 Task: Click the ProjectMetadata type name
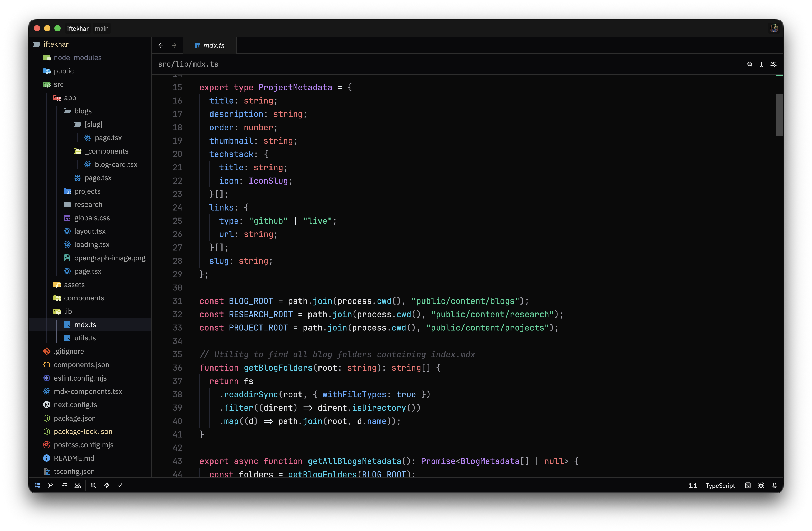coord(295,87)
